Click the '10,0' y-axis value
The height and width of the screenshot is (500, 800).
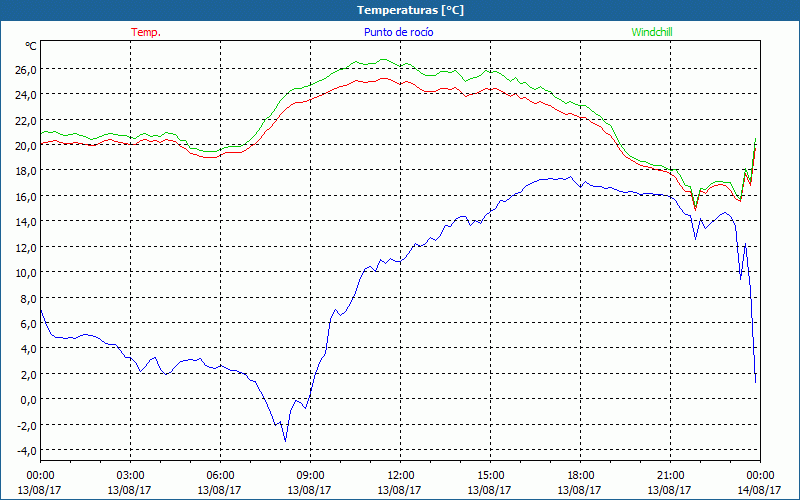point(26,272)
